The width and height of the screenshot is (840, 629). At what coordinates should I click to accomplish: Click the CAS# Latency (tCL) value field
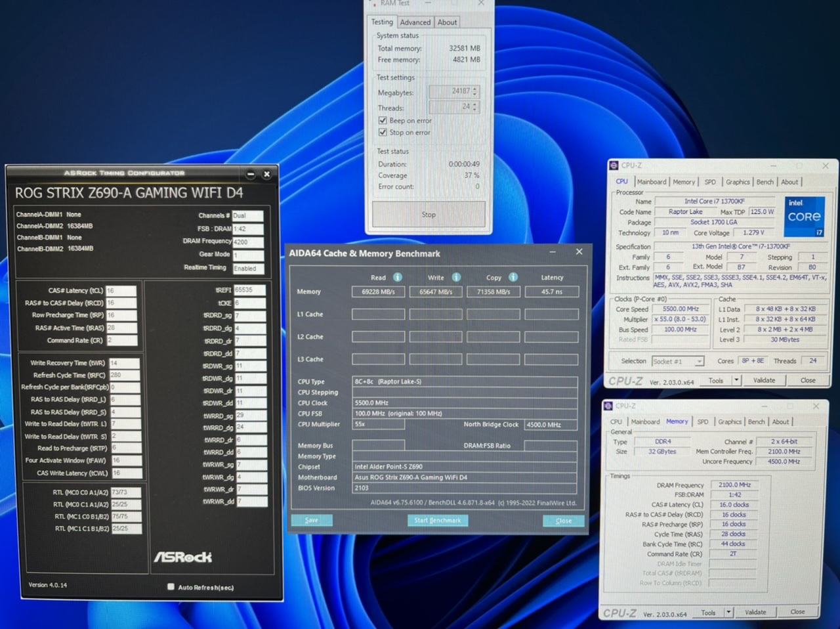pos(121,291)
